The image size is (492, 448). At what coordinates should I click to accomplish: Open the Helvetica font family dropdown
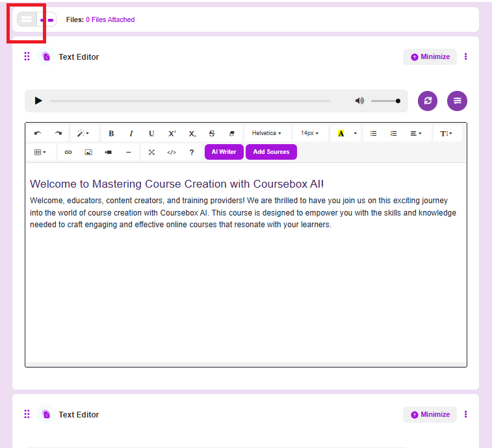[267, 133]
